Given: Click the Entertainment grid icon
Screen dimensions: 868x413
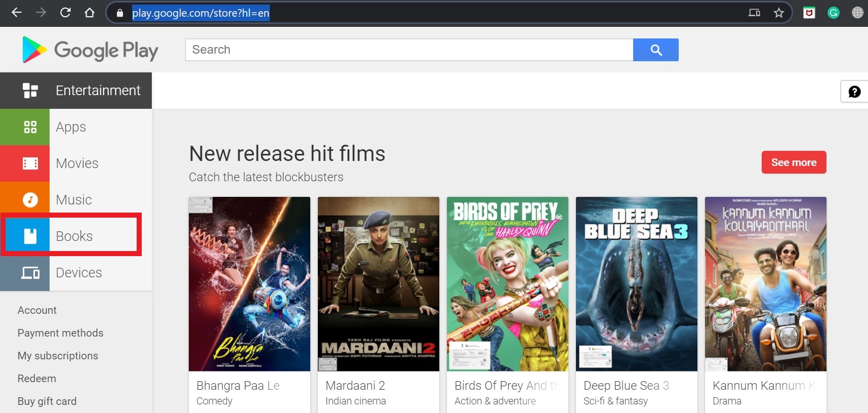Looking at the screenshot, I should [30, 91].
